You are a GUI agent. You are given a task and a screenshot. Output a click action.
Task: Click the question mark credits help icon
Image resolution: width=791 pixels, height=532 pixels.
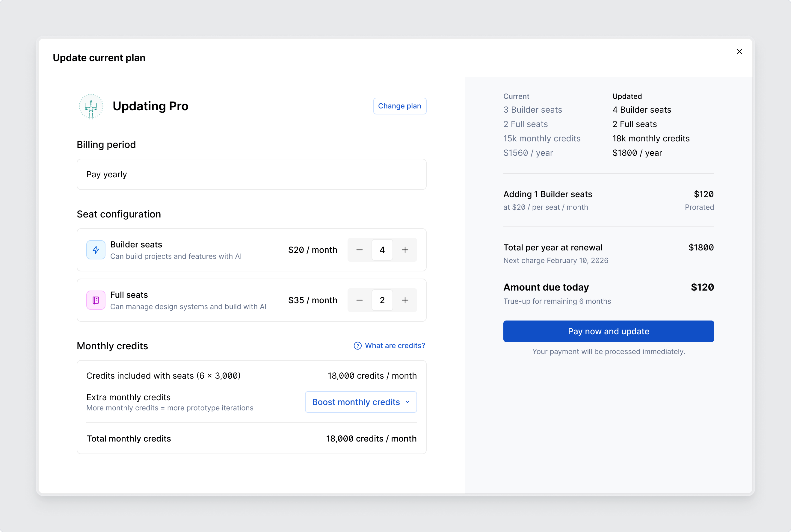(x=358, y=346)
